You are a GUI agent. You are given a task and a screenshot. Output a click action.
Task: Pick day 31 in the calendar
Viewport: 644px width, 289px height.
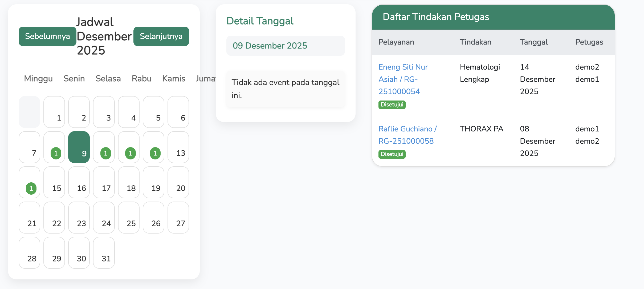click(104, 253)
